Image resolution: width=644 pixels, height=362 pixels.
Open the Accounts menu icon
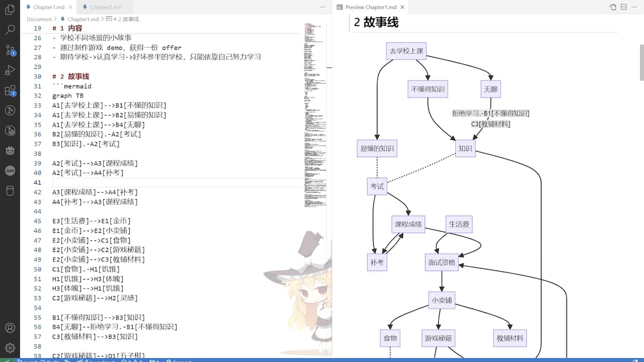click(x=10, y=328)
